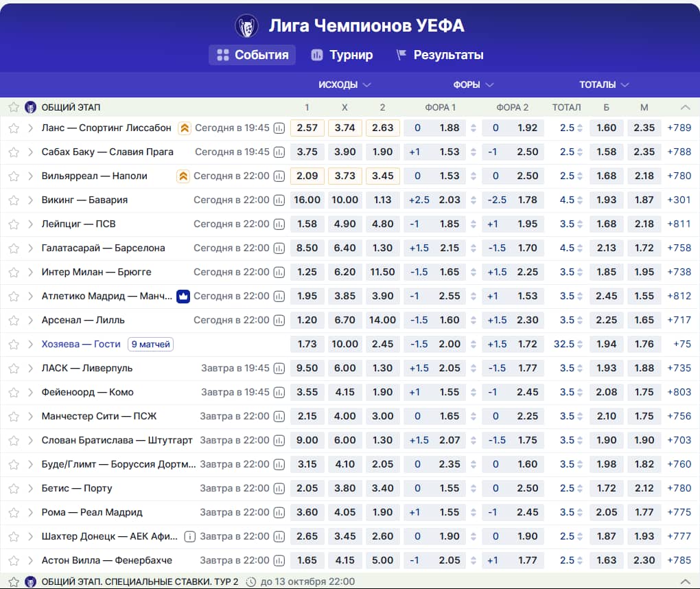Viewport: 700px width, 589px height.
Task: Open the Хозяева — Гости link
Action: point(81,345)
